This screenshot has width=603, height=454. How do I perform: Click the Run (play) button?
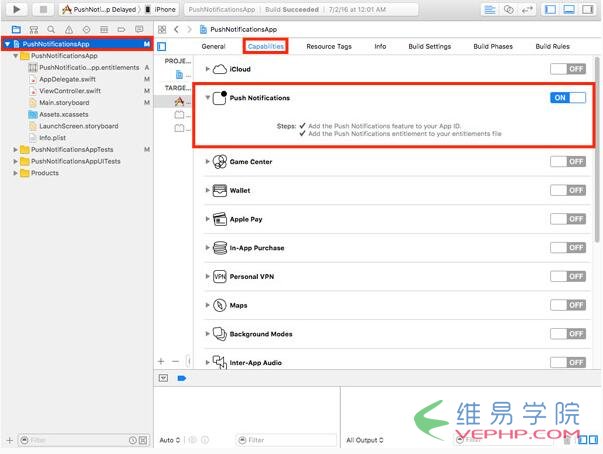(17, 9)
